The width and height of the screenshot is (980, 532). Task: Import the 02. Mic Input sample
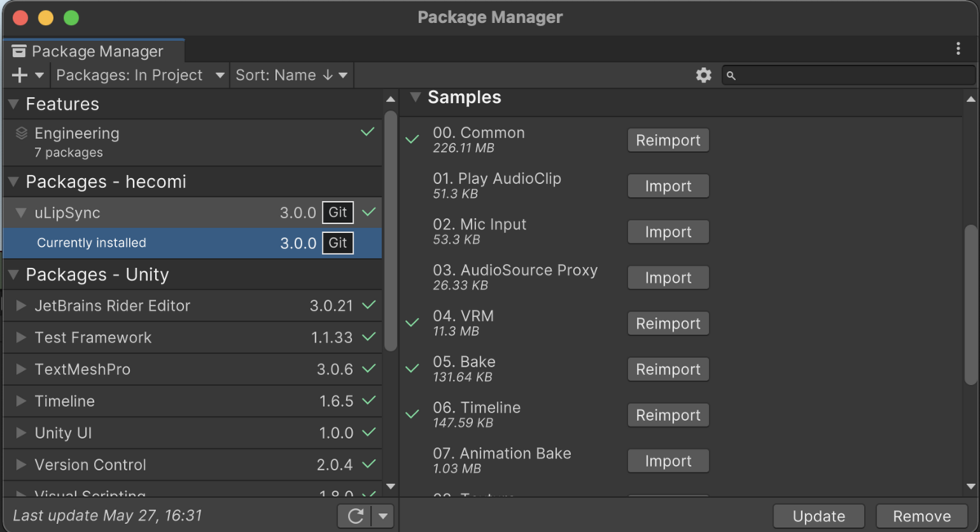tap(667, 232)
